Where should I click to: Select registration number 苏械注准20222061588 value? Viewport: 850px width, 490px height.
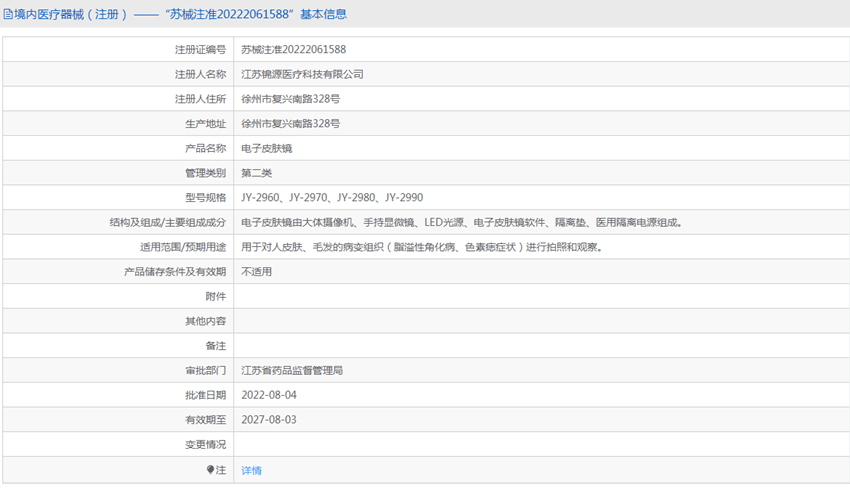pos(293,49)
